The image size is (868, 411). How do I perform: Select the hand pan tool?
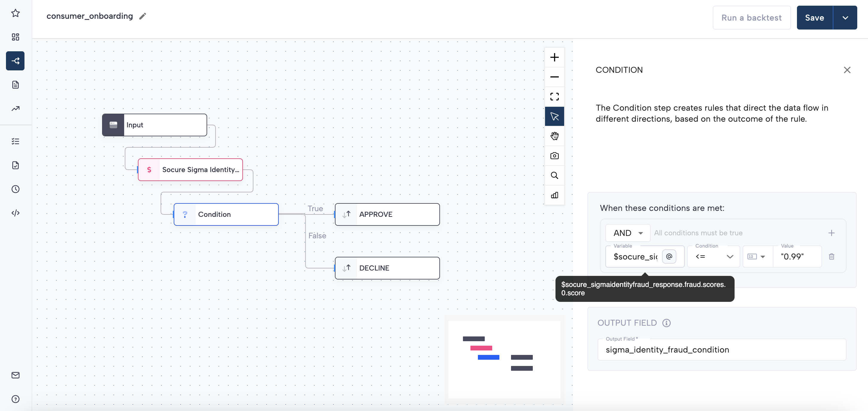coord(554,136)
